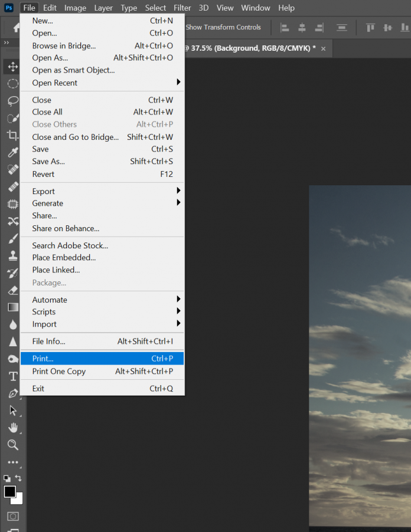Swap foreground and background colors
This screenshot has width=411, height=532.
(x=18, y=478)
